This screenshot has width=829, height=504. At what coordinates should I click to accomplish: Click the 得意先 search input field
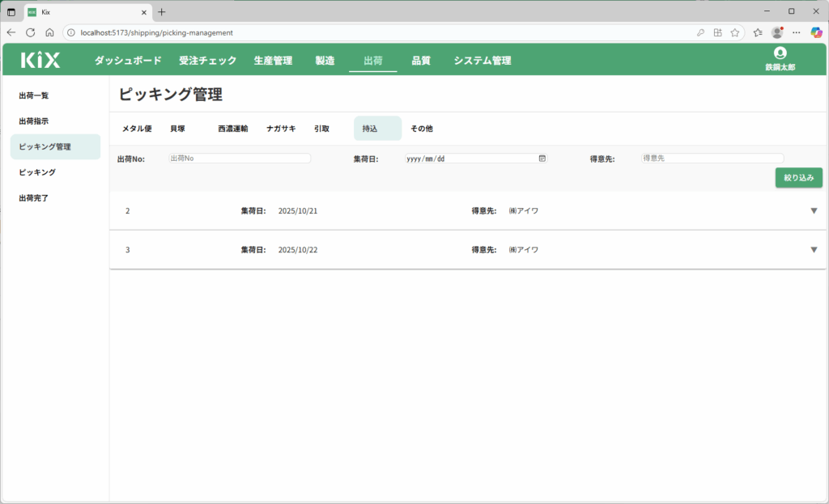tap(712, 159)
